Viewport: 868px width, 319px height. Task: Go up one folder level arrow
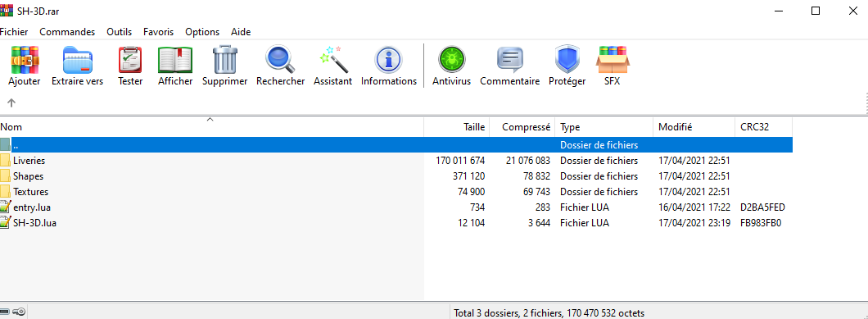[11, 103]
